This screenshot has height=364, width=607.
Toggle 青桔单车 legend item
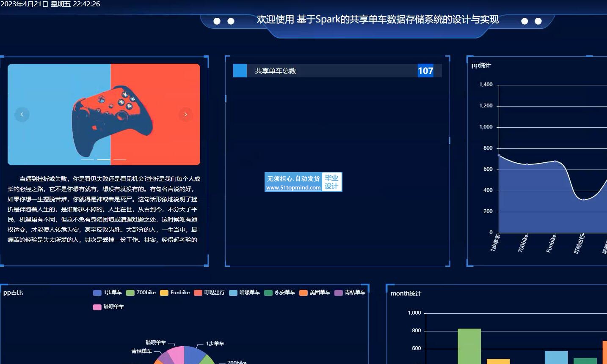350,293
